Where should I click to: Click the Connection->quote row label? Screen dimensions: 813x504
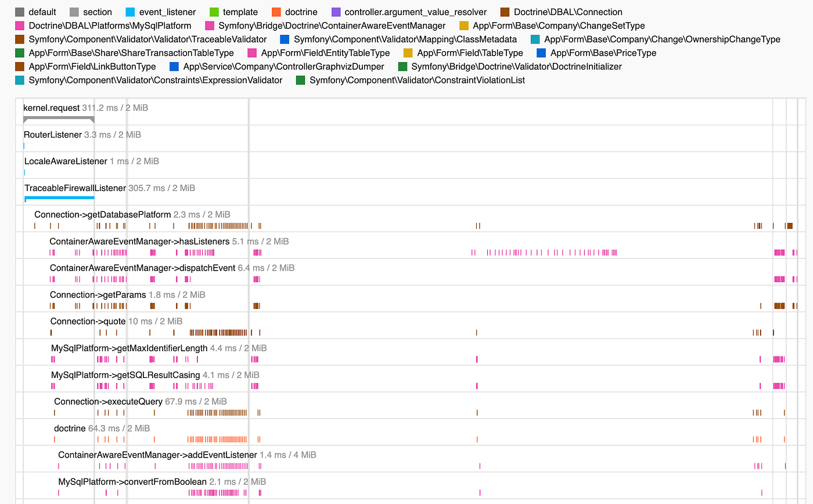(x=88, y=321)
